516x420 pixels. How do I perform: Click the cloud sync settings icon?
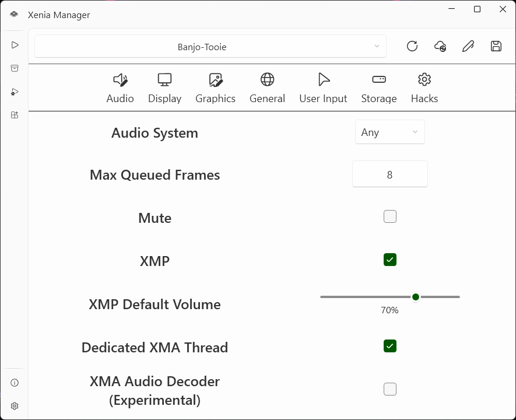440,47
